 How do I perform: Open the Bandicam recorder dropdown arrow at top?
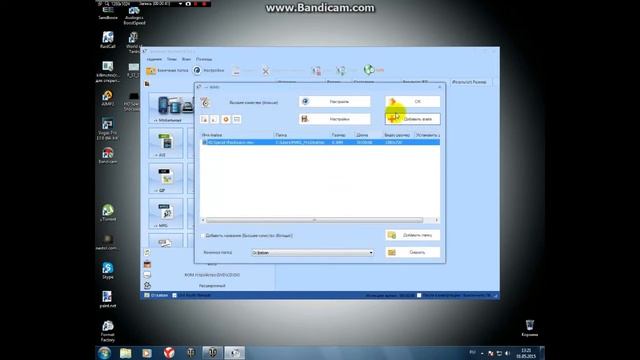pyautogui.click(x=180, y=4)
